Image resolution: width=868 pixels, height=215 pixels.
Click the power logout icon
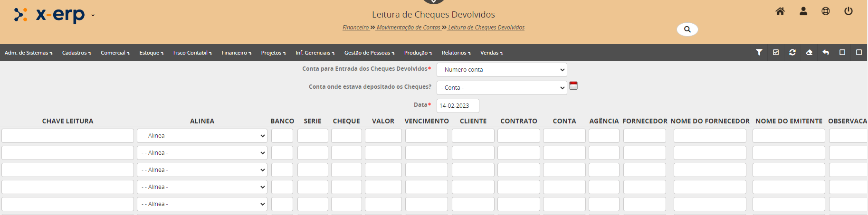[x=849, y=11]
